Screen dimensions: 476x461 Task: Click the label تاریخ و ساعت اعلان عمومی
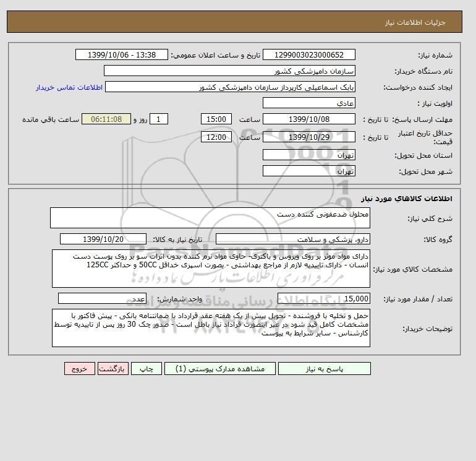[x=216, y=55]
